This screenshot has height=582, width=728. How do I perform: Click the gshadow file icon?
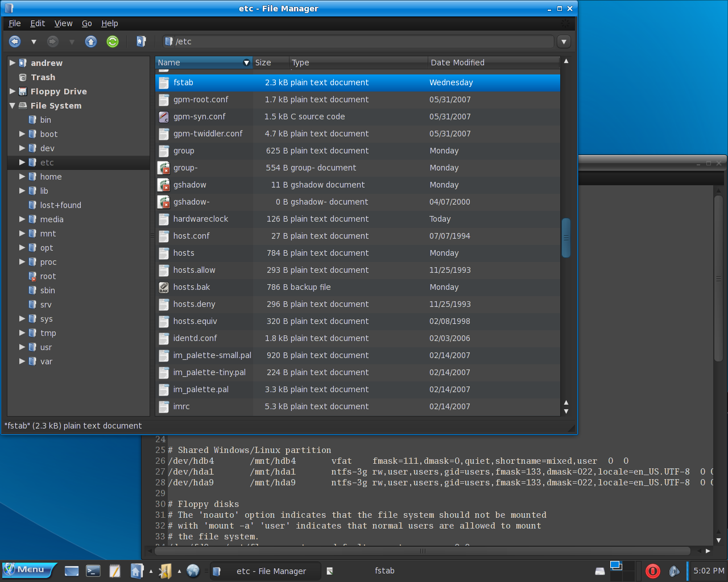coord(164,185)
